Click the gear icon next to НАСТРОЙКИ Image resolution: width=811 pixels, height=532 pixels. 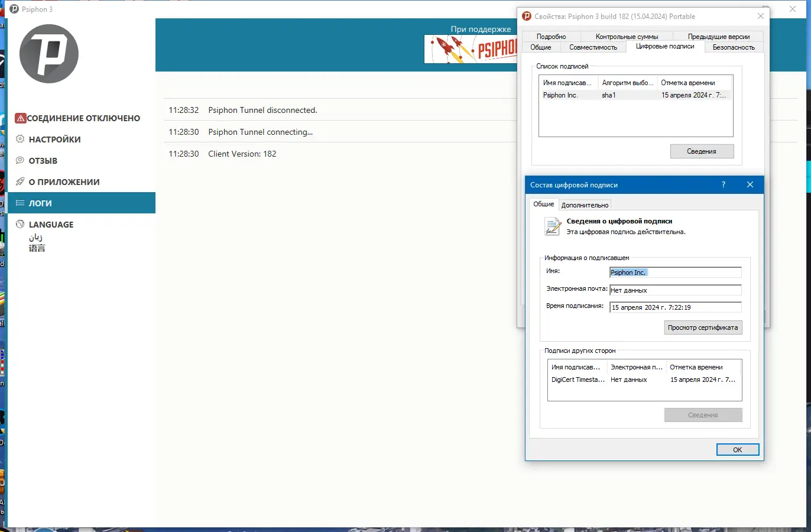point(20,139)
